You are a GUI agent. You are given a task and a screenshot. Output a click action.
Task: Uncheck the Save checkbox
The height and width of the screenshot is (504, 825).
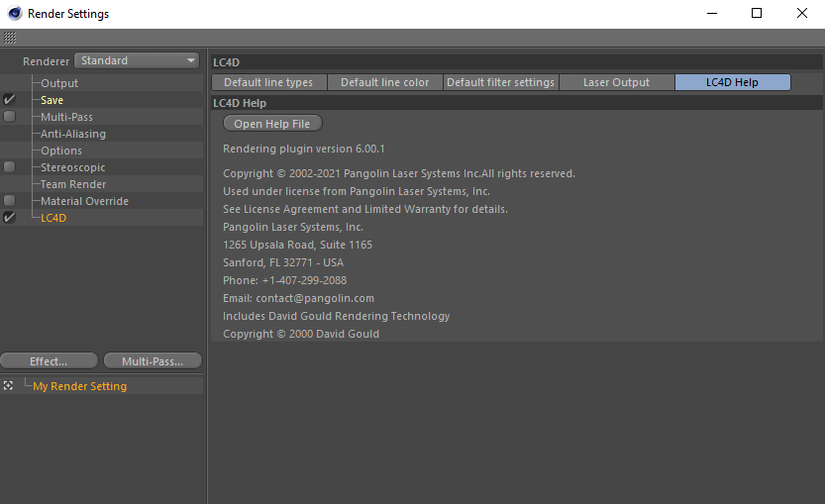[x=10, y=100]
